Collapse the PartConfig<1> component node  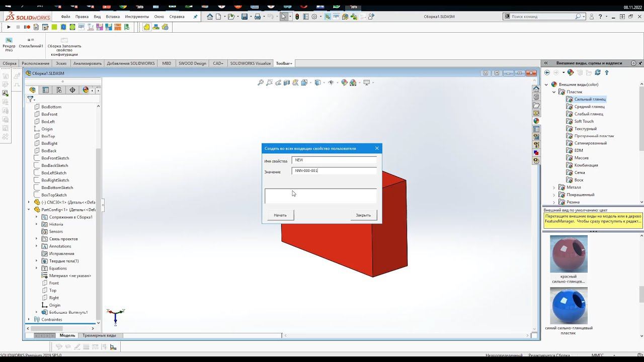tap(29, 210)
